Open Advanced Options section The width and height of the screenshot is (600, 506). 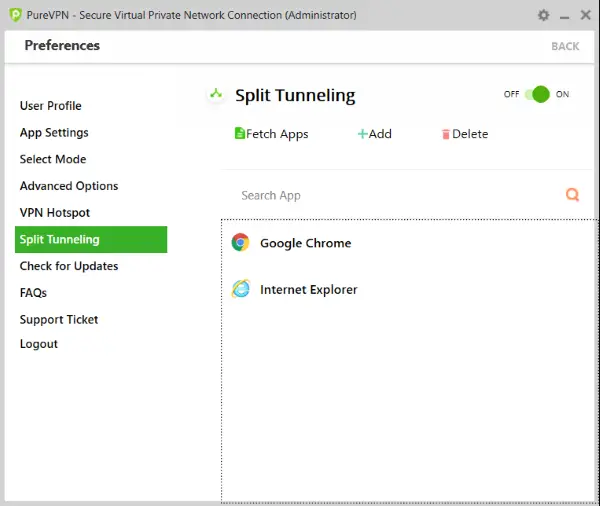click(69, 186)
